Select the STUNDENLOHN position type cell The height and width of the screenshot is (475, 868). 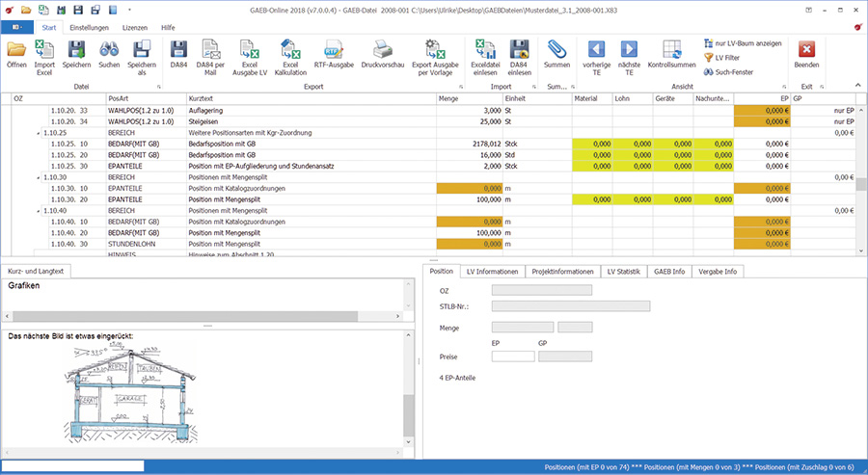pos(147,244)
